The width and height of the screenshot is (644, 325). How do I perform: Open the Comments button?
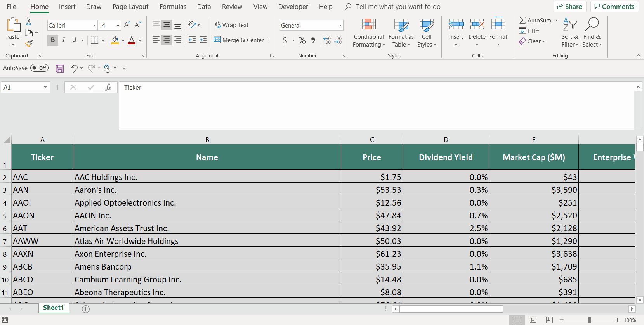(x=614, y=7)
